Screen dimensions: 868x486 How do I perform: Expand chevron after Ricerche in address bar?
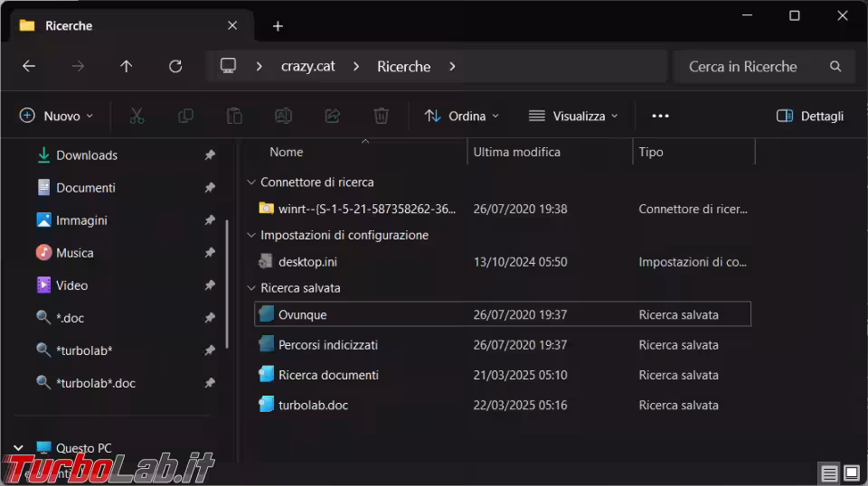point(452,66)
